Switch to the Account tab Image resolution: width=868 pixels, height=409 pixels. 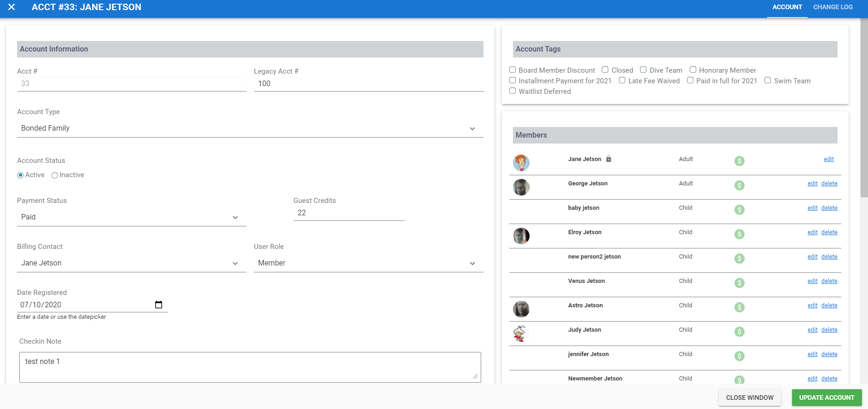coord(787,7)
